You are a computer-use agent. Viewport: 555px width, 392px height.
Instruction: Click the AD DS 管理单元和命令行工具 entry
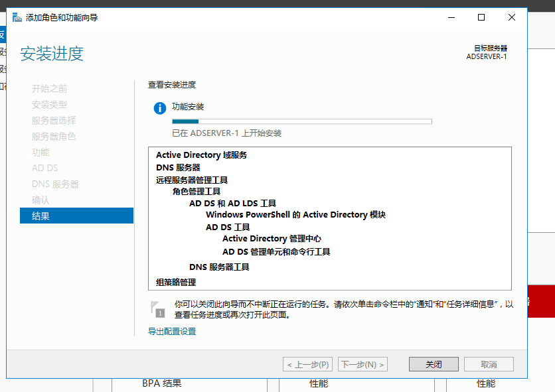pyautogui.click(x=276, y=252)
